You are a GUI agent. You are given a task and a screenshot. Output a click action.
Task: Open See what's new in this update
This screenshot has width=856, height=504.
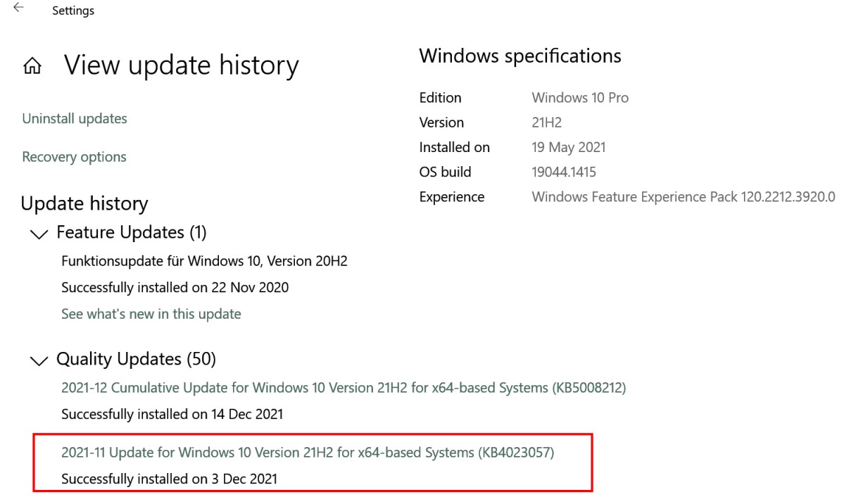tap(151, 314)
